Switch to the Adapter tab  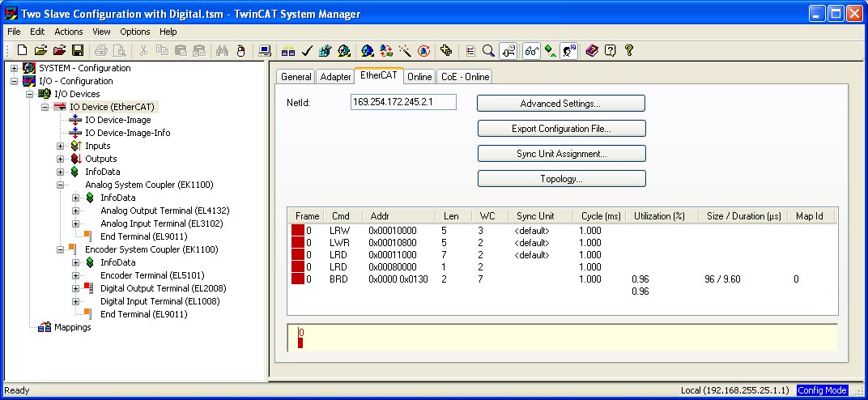pos(335,77)
